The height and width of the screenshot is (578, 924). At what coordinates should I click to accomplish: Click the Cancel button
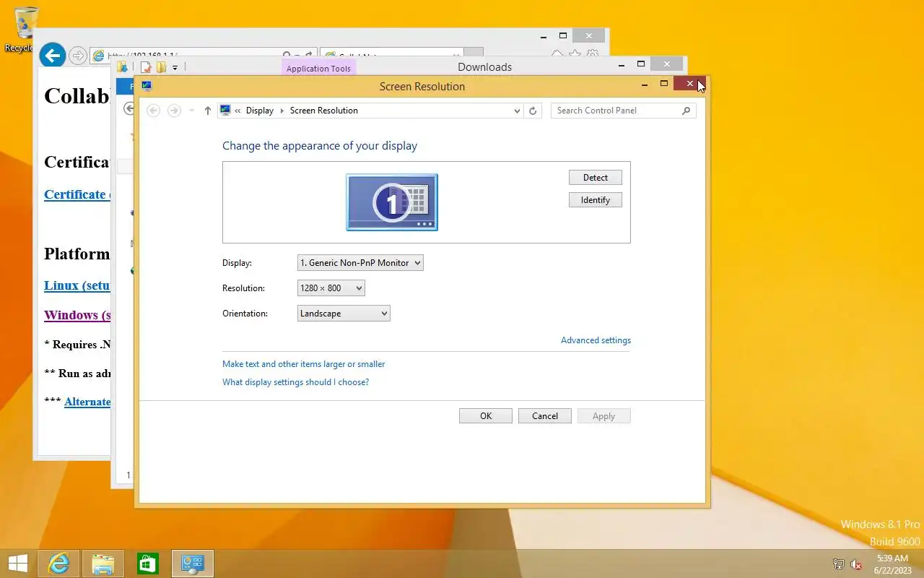(545, 416)
